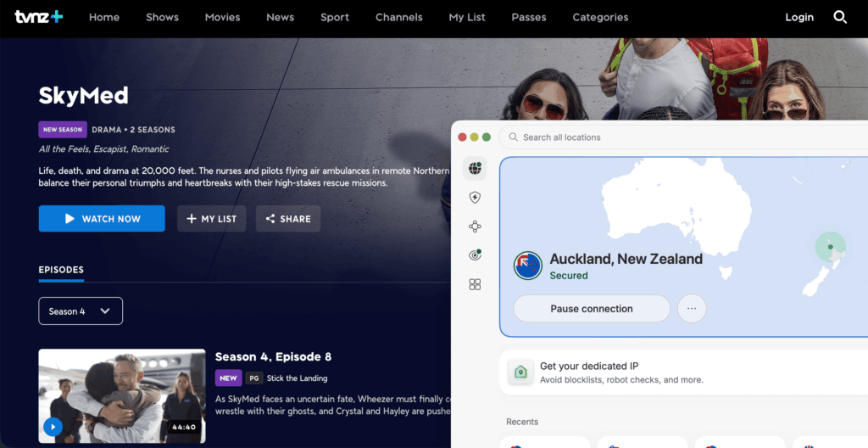Open the Shows menu item
The width and height of the screenshot is (868, 448).
pyautogui.click(x=162, y=17)
